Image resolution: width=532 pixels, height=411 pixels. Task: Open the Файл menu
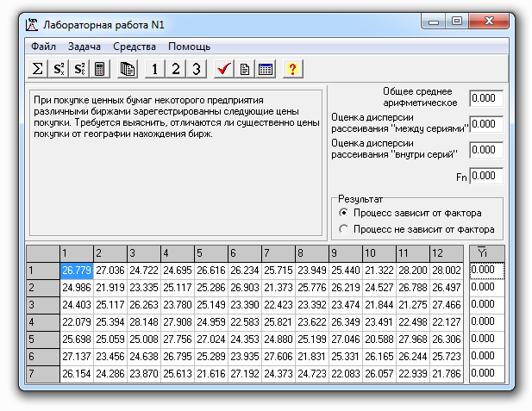point(43,47)
